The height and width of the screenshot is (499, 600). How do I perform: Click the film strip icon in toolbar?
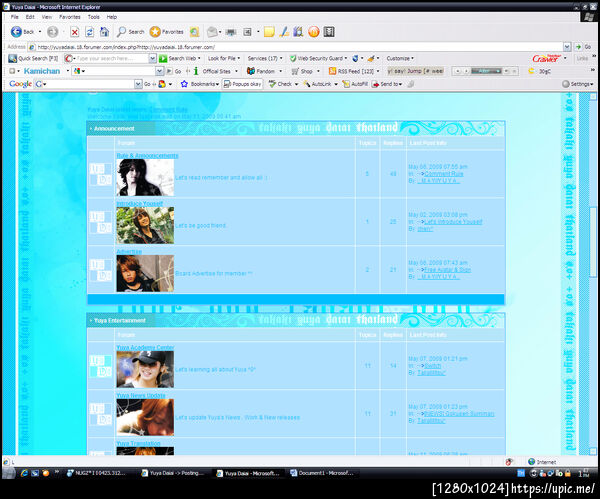[329, 32]
